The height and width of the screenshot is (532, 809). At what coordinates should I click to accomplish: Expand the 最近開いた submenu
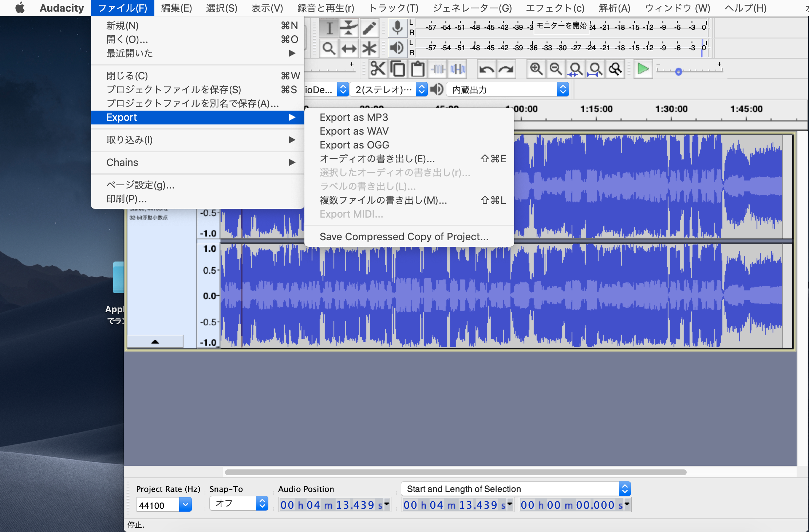(x=198, y=53)
